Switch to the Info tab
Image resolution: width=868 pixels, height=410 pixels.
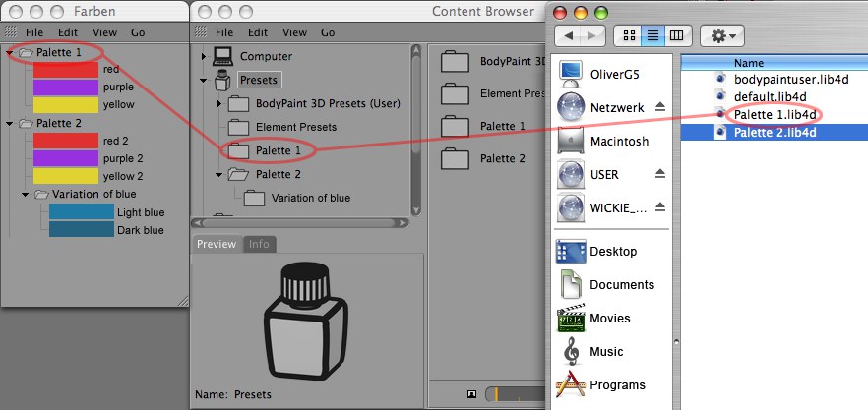click(x=259, y=244)
